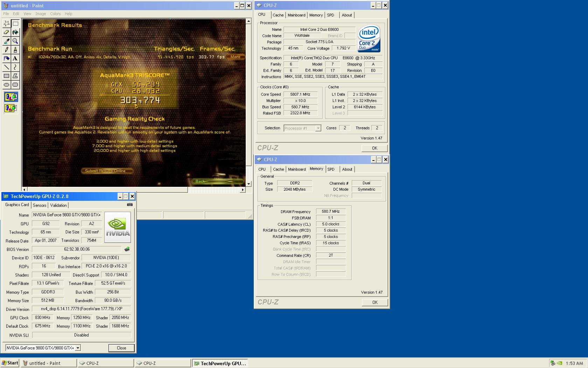Open About tab in upper CPU-Z window
This screenshot has width=588, height=368.
[x=347, y=15]
